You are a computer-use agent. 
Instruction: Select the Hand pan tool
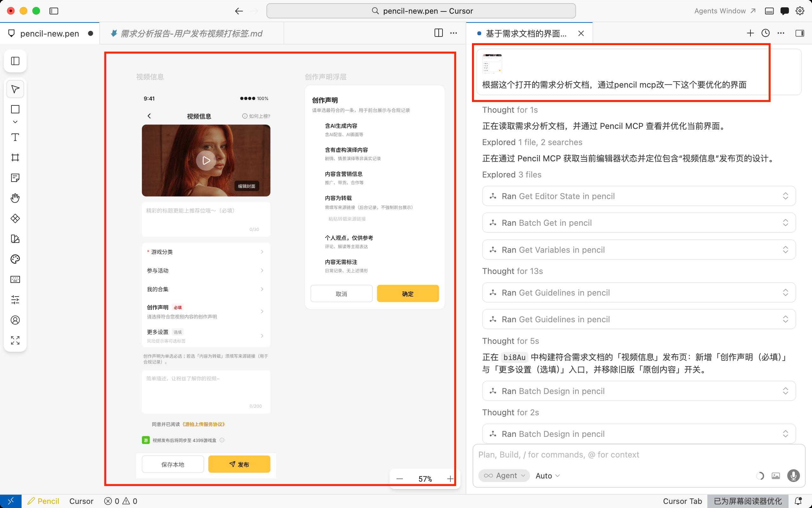pos(15,198)
